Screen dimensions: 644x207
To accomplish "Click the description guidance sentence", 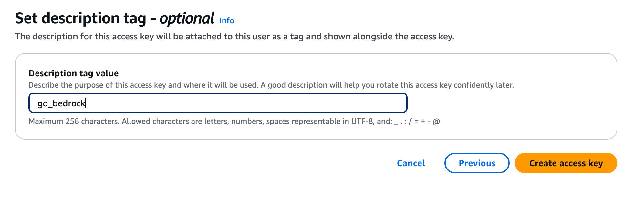I will pyautogui.click(x=271, y=85).
